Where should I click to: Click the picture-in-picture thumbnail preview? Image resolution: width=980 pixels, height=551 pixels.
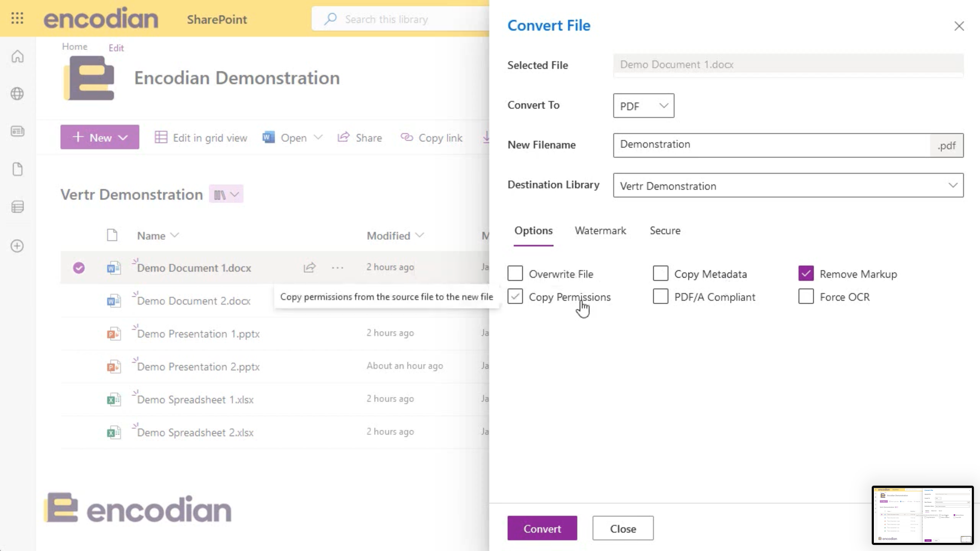[x=923, y=515]
